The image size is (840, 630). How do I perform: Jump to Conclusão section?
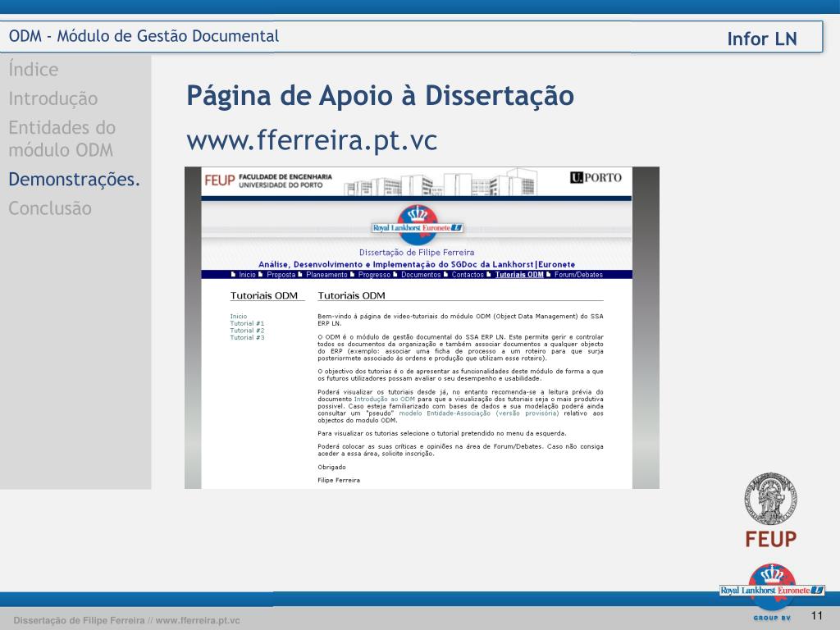pos(50,208)
